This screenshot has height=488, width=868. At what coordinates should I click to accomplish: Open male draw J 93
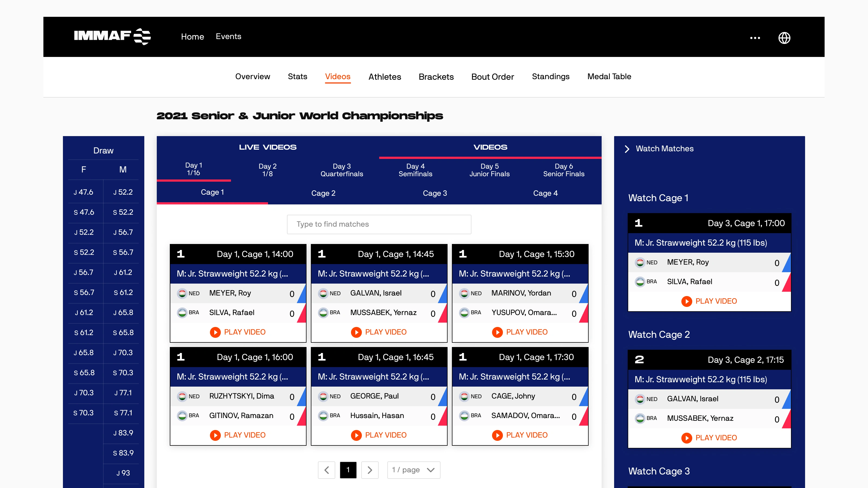tap(123, 473)
